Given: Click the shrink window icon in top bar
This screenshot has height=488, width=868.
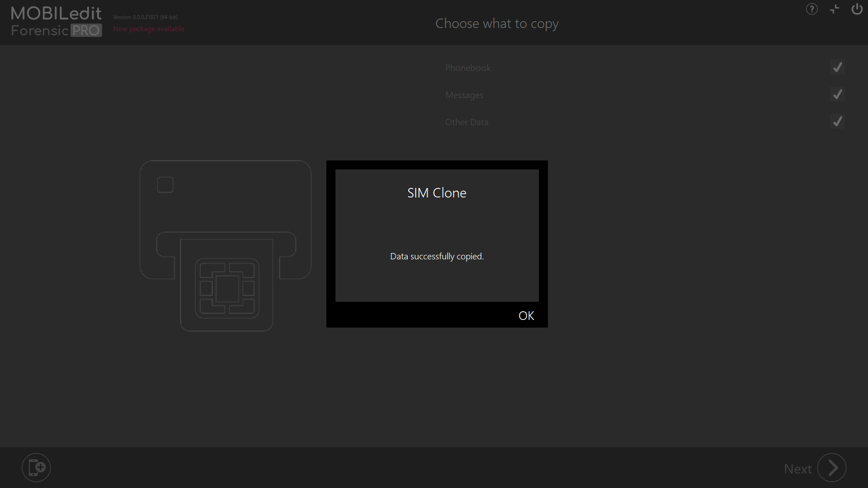Looking at the screenshot, I should click(834, 9).
